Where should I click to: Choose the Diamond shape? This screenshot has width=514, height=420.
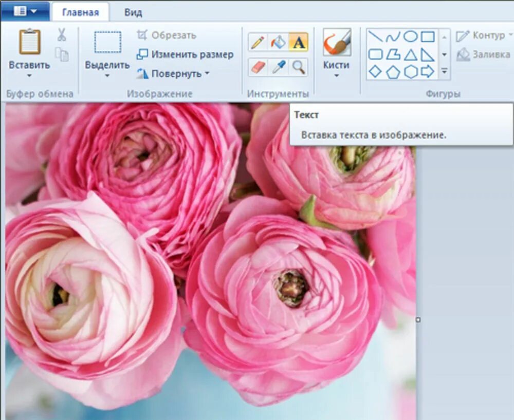(x=375, y=71)
